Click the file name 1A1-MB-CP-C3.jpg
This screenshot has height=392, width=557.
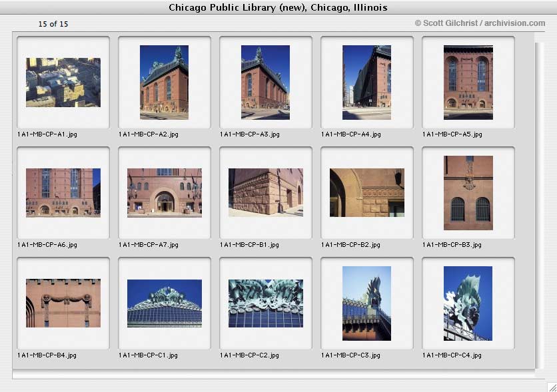point(350,355)
